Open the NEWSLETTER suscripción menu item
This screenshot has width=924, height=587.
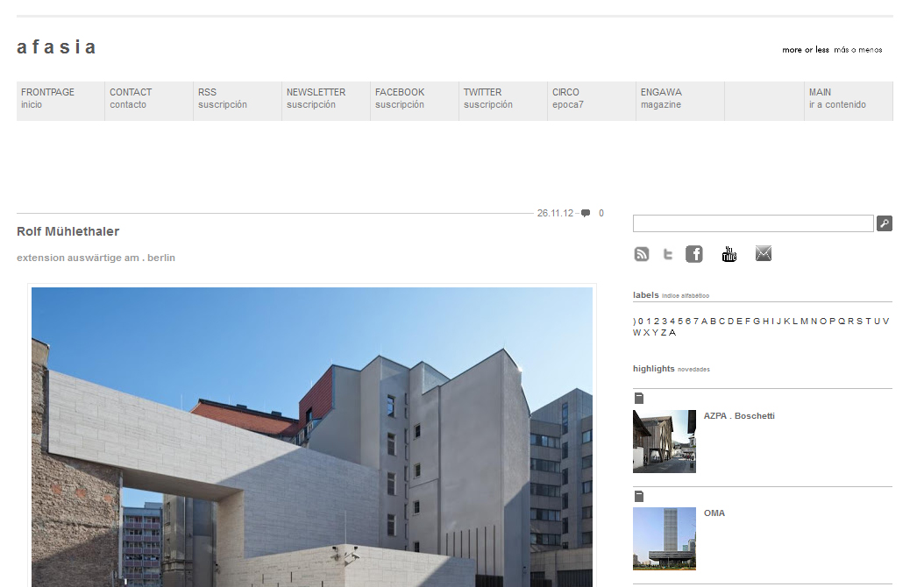coord(316,98)
